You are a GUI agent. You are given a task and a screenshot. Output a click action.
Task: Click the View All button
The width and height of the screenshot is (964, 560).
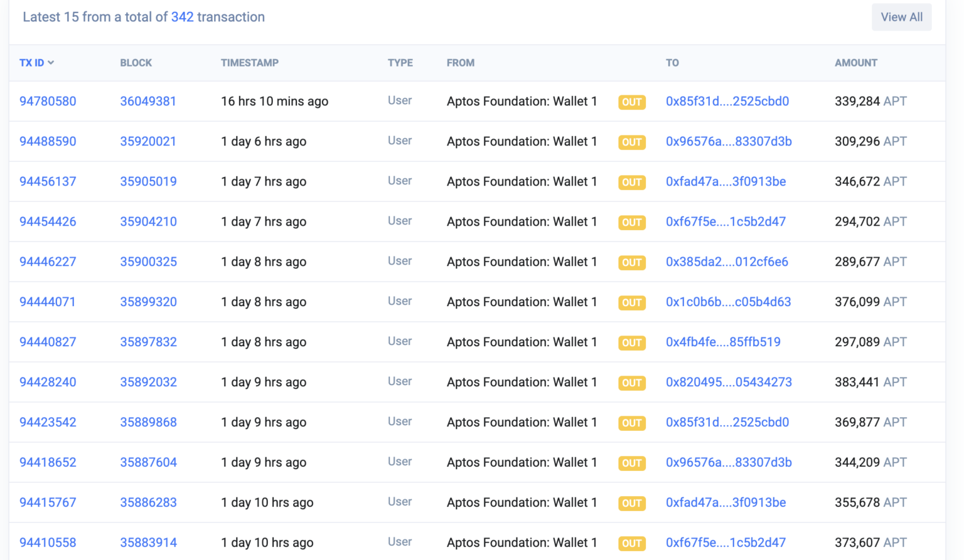901,17
